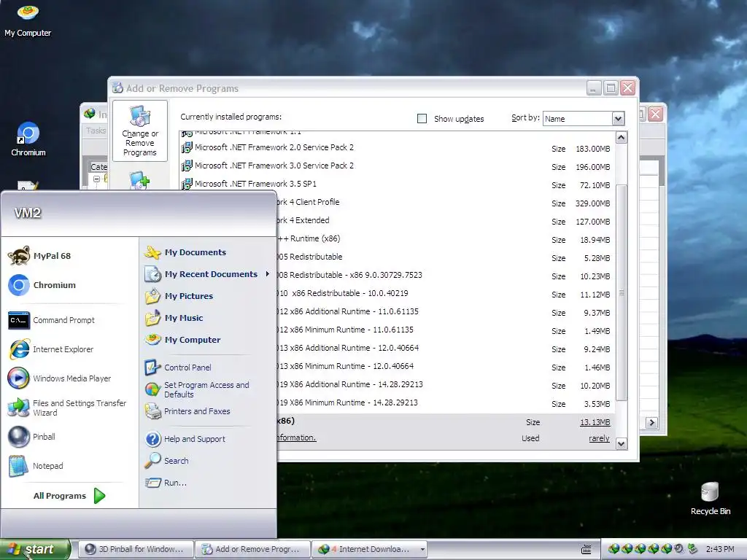
Task: Open Printers and Faxes
Action: click(x=187, y=411)
